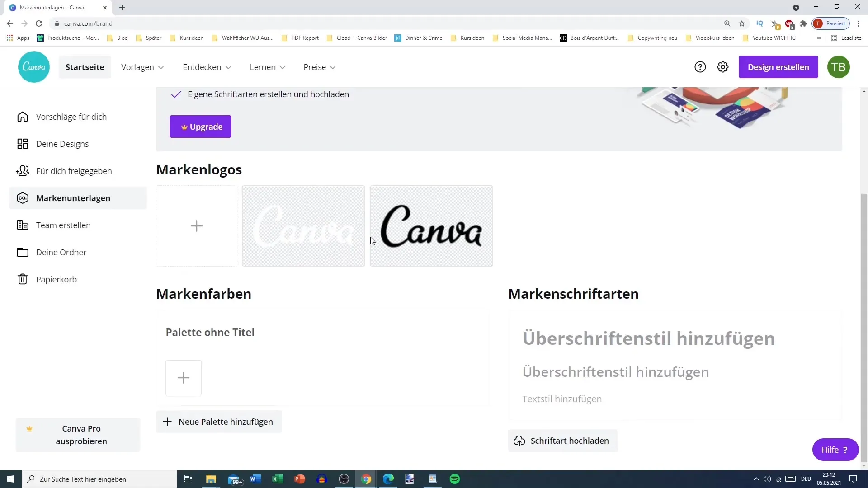Screen dimensions: 868x488
Task: Open Windows Start menu
Action: point(11,479)
